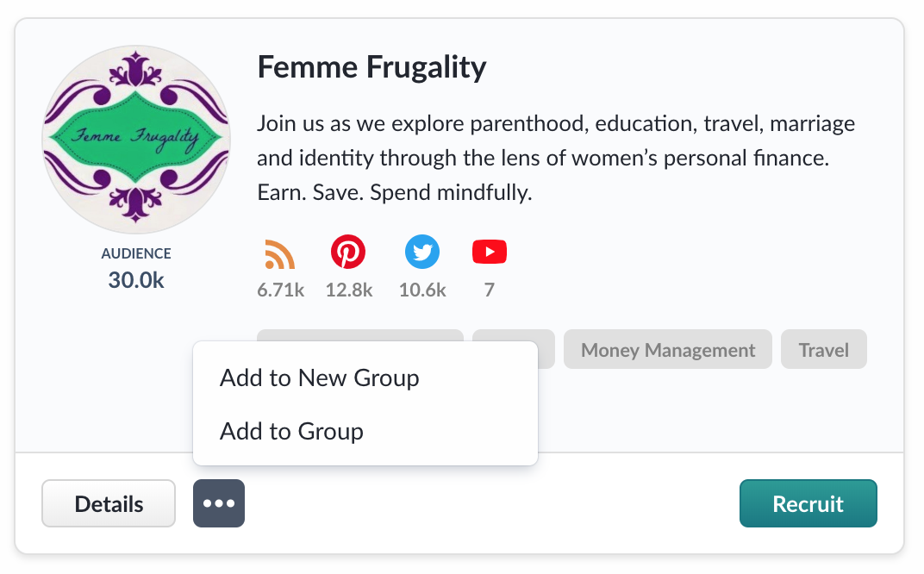Click the 10.6k Twitter follower count
924x574 pixels.
coord(422,290)
